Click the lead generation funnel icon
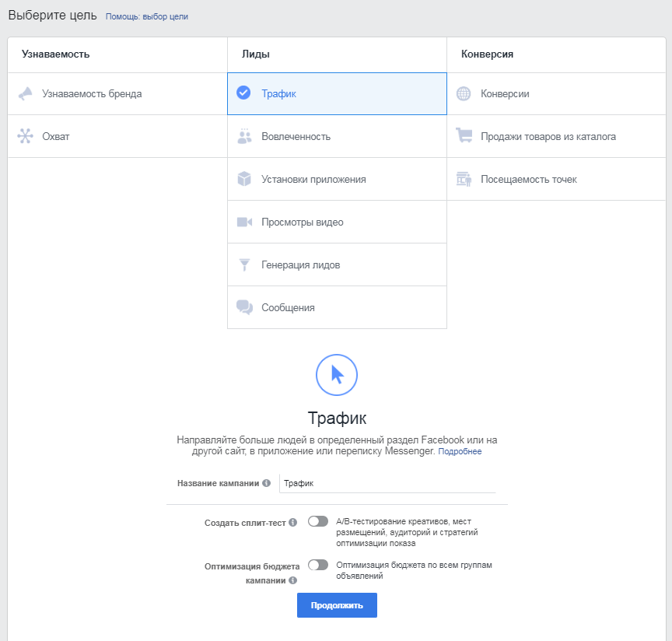Image resolution: width=672 pixels, height=641 pixels. (244, 264)
